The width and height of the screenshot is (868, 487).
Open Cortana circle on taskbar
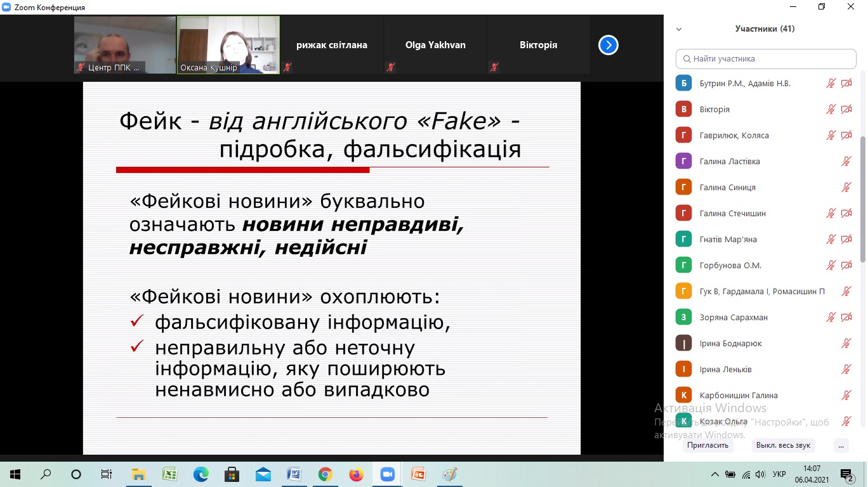pos(76,474)
